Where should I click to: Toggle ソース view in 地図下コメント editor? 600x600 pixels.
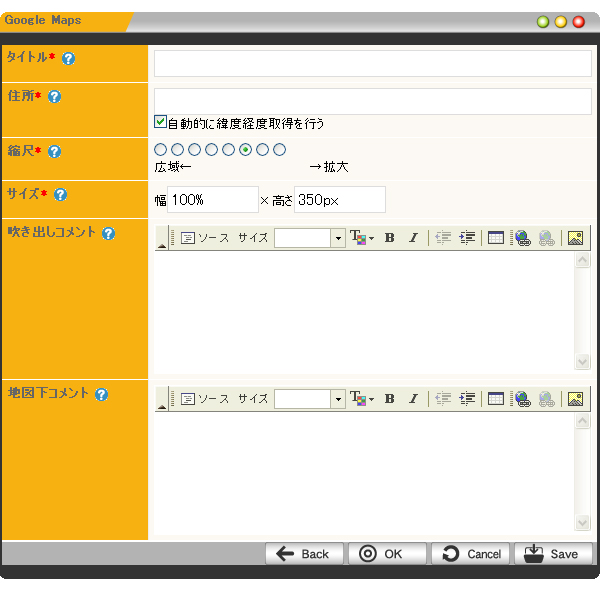click(x=205, y=399)
